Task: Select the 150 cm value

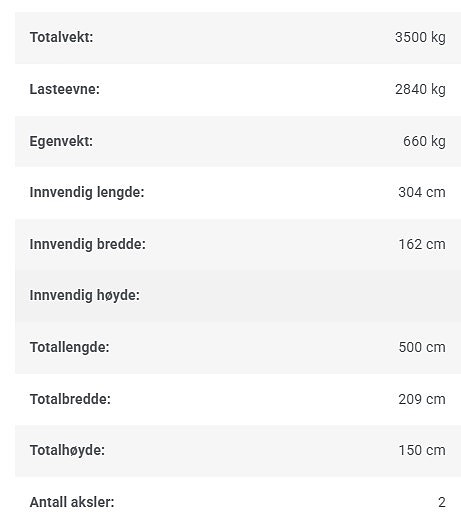Action: [422, 450]
